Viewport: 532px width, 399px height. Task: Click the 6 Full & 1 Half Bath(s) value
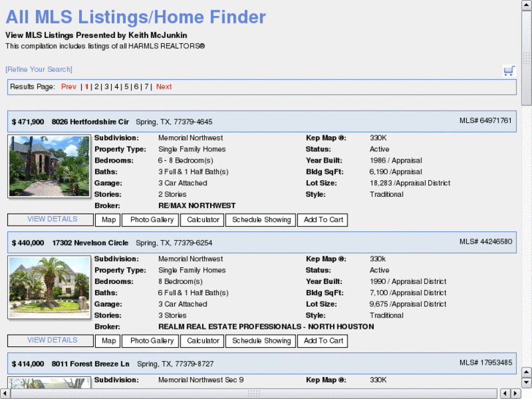point(193,293)
